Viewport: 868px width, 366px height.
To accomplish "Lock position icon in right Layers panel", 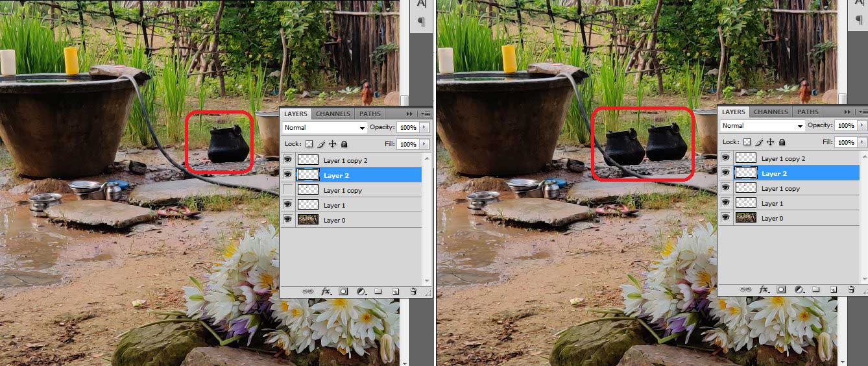I will (771, 142).
